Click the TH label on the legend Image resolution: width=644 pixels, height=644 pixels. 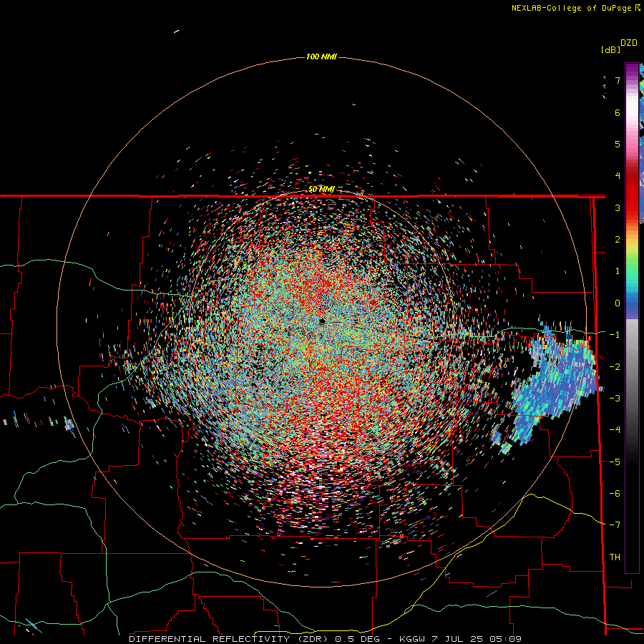pos(615,557)
